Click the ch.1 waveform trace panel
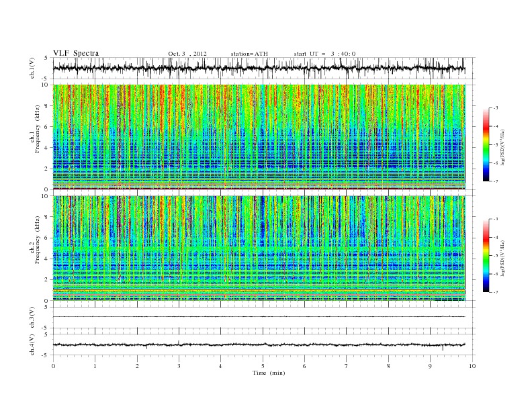532x411 pixels. tap(264, 68)
